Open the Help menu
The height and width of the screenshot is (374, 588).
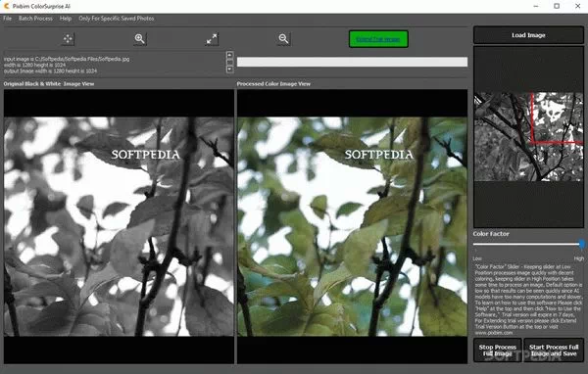pyautogui.click(x=66, y=19)
